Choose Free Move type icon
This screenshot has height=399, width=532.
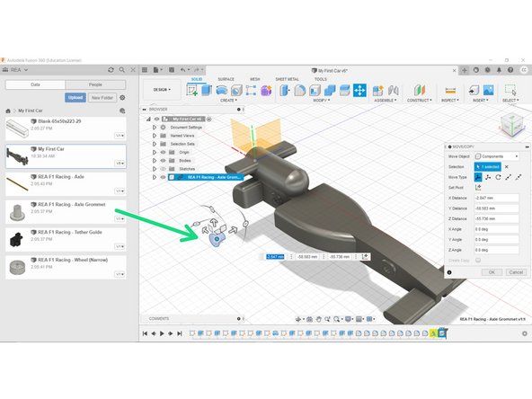(x=478, y=177)
